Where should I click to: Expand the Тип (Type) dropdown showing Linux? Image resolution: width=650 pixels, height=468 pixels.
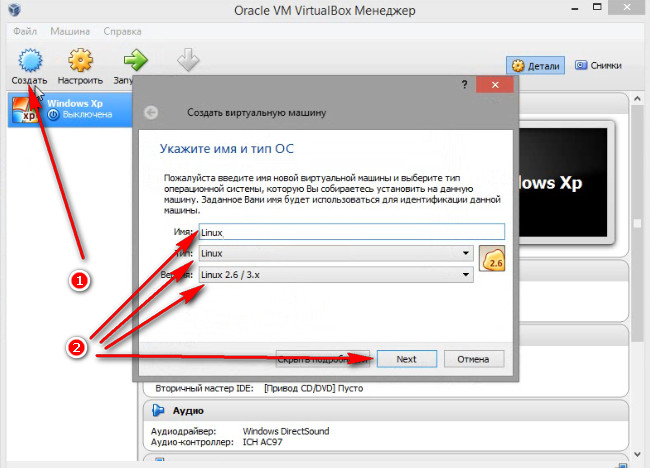click(335, 253)
